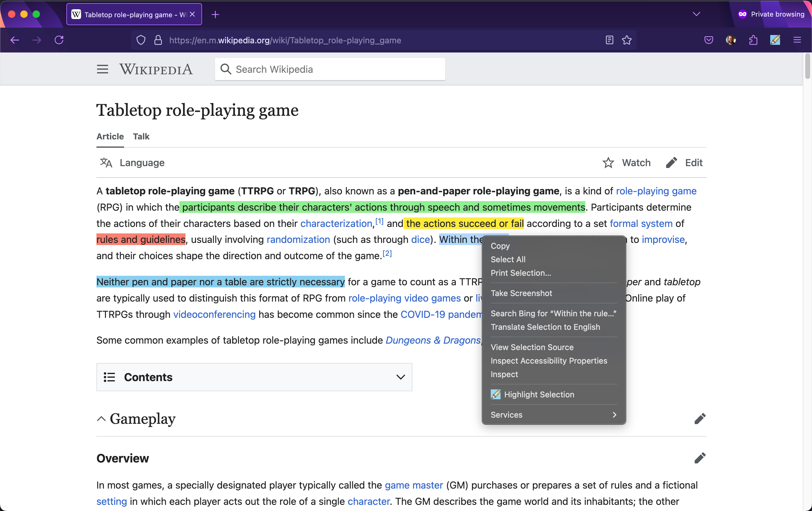Click the Watch star button
The width and height of the screenshot is (812, 511).
coord(608,162)
